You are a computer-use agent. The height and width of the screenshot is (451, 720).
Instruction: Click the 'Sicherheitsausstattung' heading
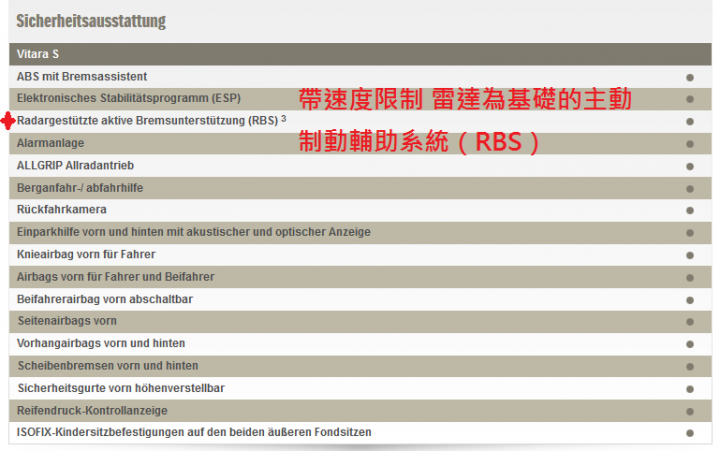coord(91,21)
